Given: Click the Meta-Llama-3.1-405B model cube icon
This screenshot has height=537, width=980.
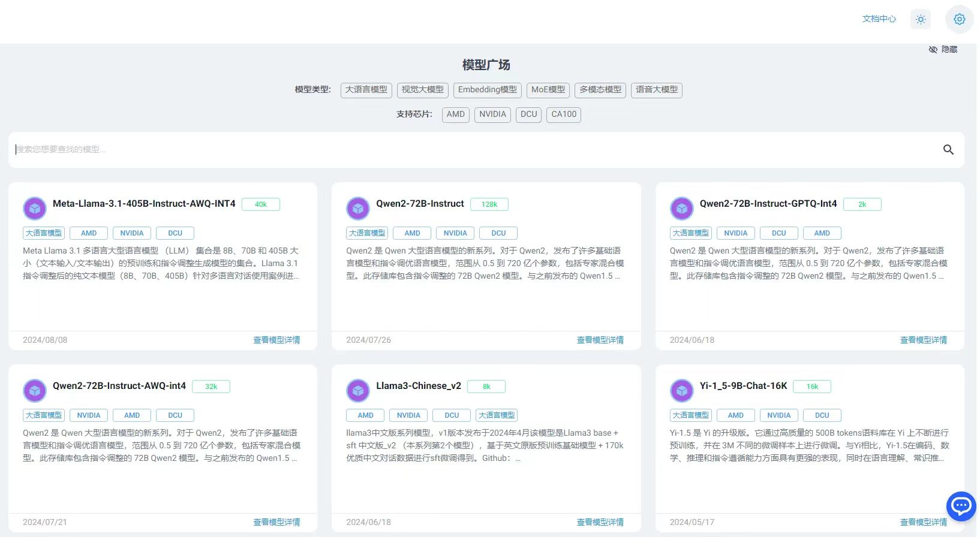Looking at the screenshot, I should (35, 209).
